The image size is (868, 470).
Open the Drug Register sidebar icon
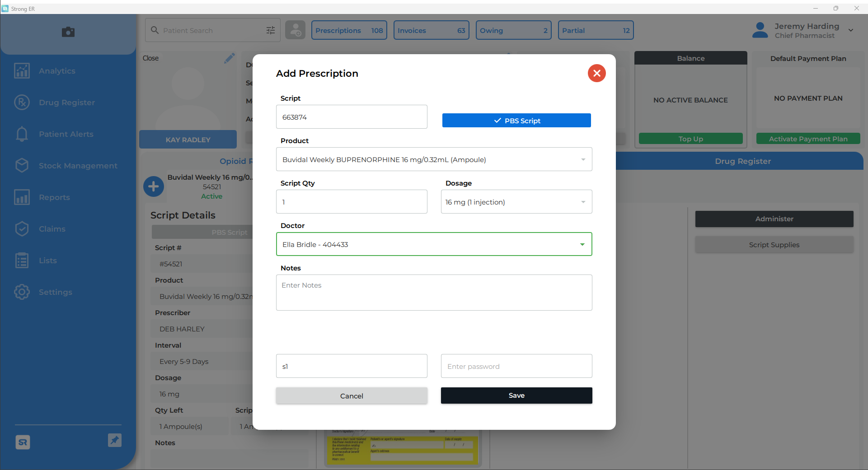pos(22,102)
